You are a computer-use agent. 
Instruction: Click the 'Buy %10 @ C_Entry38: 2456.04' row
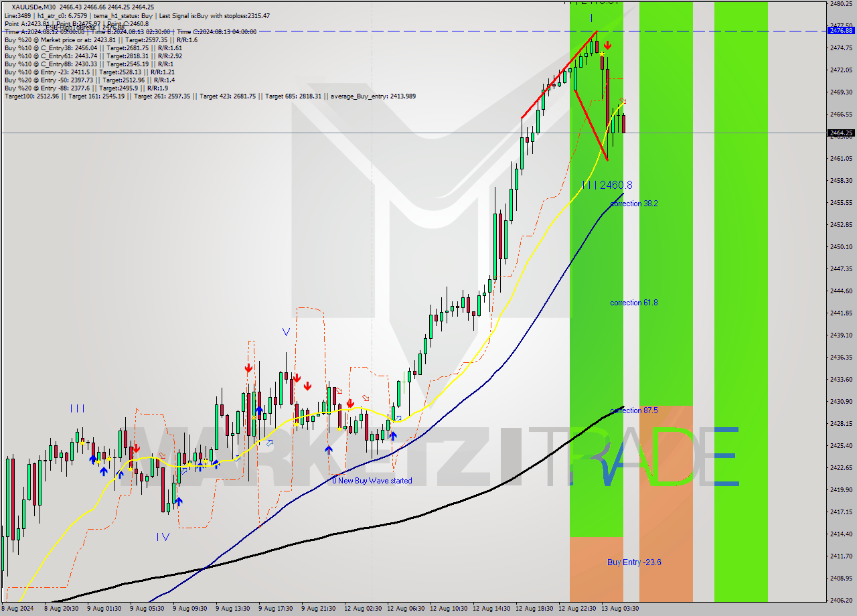tap(93, 48)
